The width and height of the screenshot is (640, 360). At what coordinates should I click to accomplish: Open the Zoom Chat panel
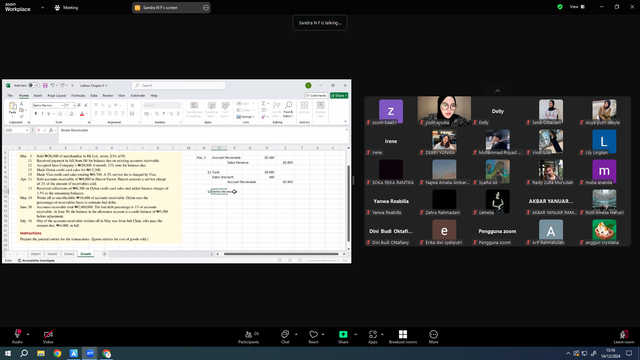point(285,337)
